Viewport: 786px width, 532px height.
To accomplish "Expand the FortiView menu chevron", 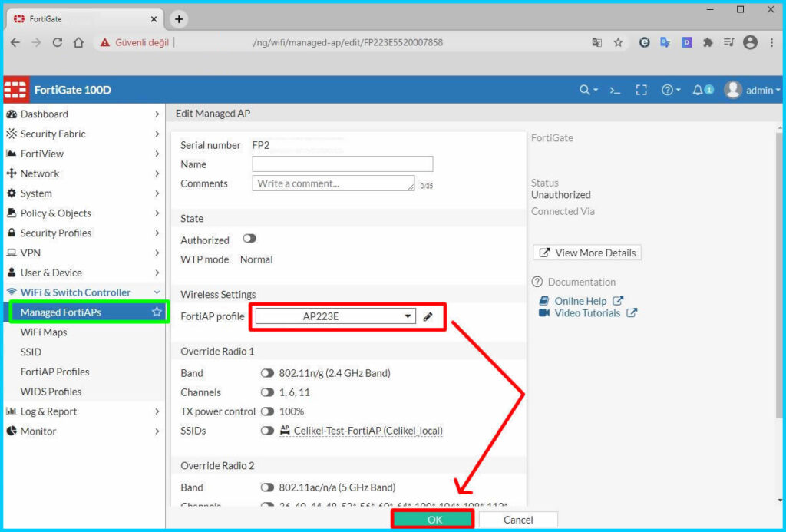I will [x=157, y=154].
